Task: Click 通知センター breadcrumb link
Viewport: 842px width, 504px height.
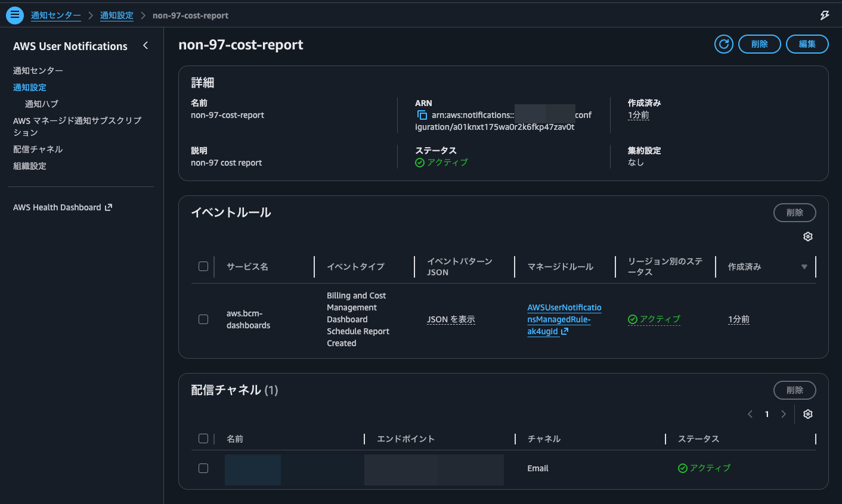Action: pyautogui.click(x=55, y=15)
